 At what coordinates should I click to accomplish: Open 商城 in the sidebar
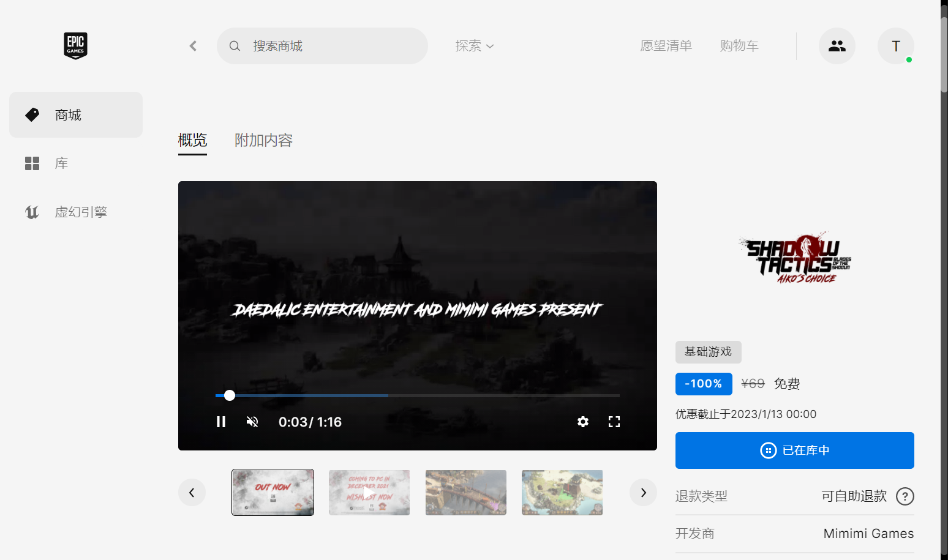click(x=76, y=114)
